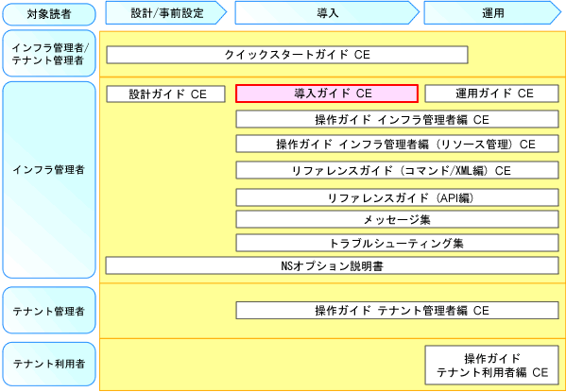
Task: Open NSオプション説明書 box
Action: pos(332,265)
